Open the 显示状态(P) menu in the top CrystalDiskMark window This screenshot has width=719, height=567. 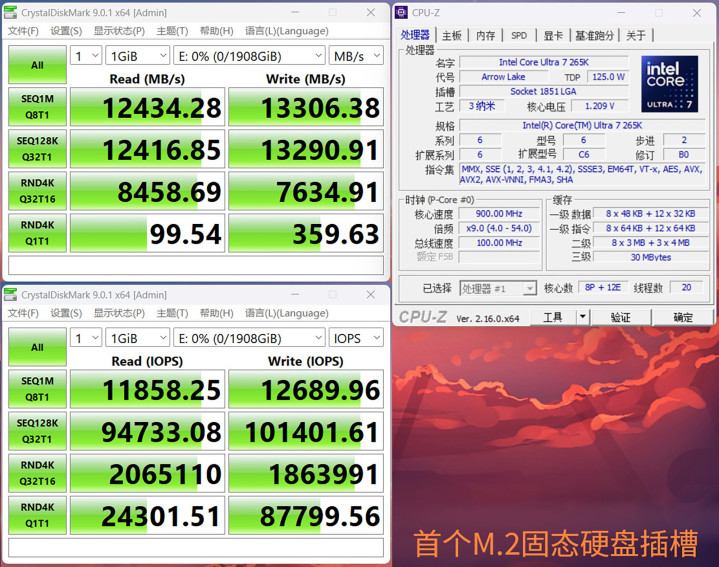[x=119, y=31]
